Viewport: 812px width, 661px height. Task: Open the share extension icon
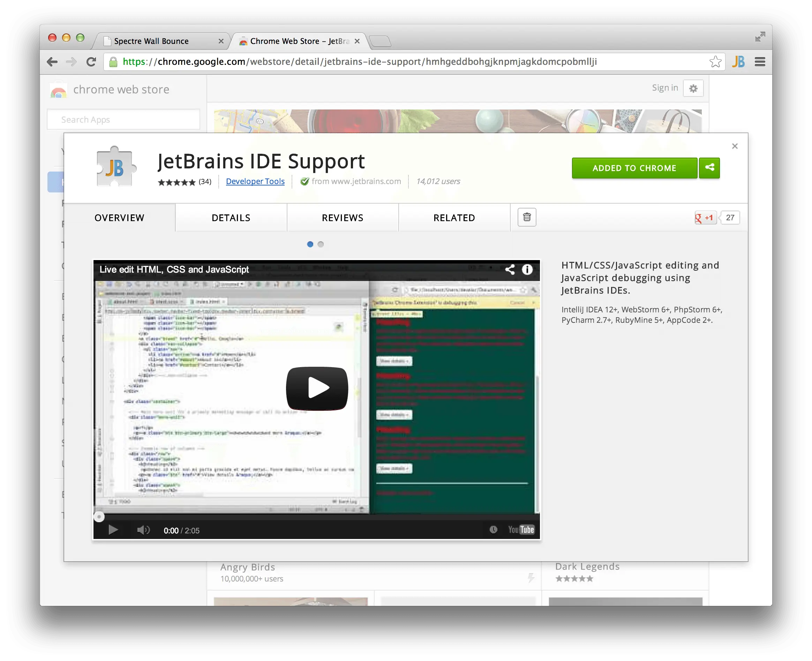(x=709, y=168)
